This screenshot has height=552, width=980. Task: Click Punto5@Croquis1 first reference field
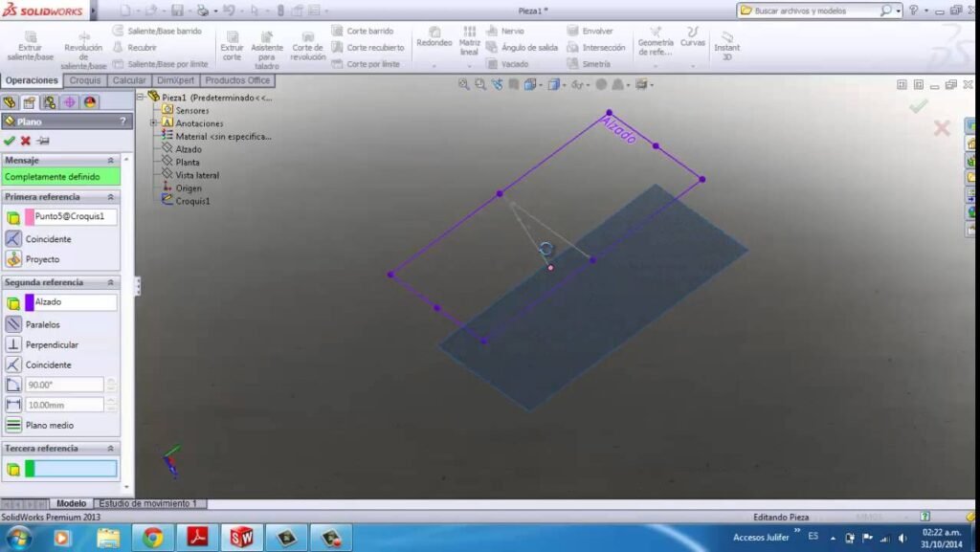click(71, 216)
